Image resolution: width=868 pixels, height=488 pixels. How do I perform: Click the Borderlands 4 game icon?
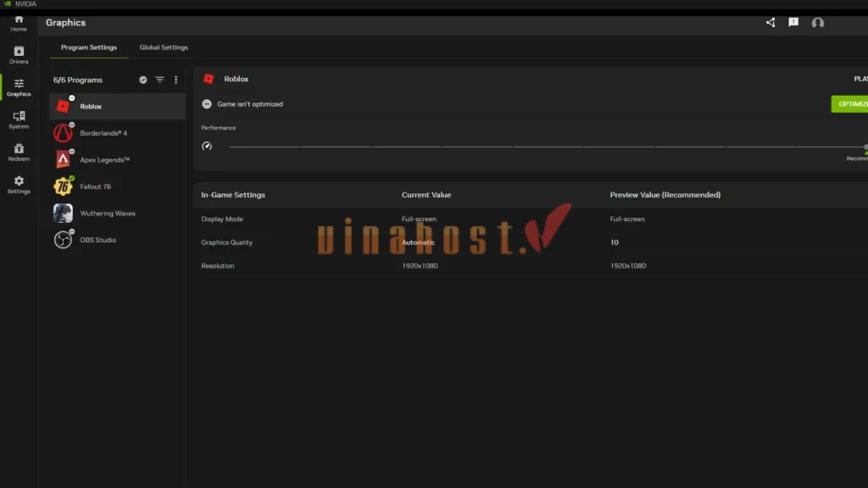(x=63, y=133)
